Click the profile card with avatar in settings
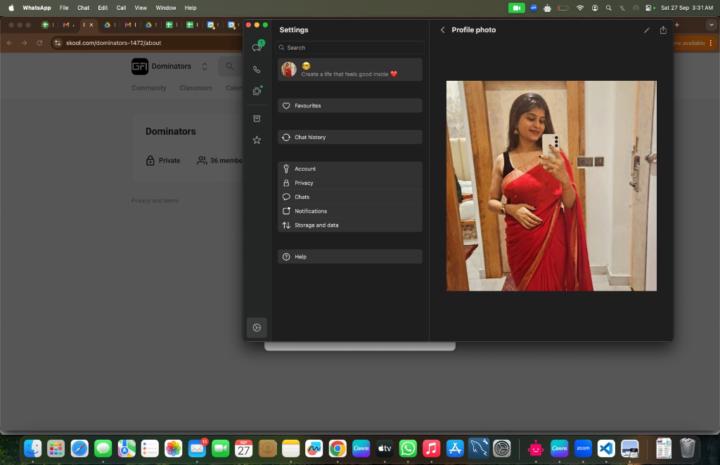This screenshot has height=465, width=720. [349, 69]
